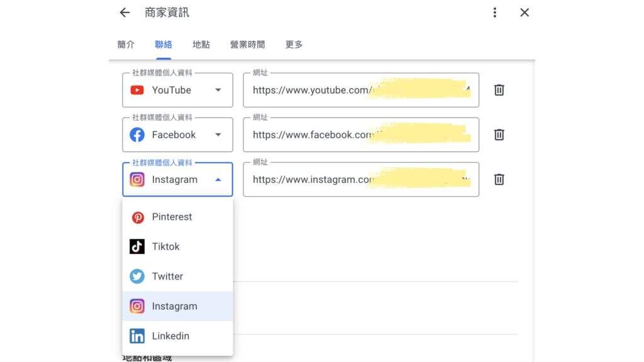Switch to the 簡介 tab

pos(126,45)
